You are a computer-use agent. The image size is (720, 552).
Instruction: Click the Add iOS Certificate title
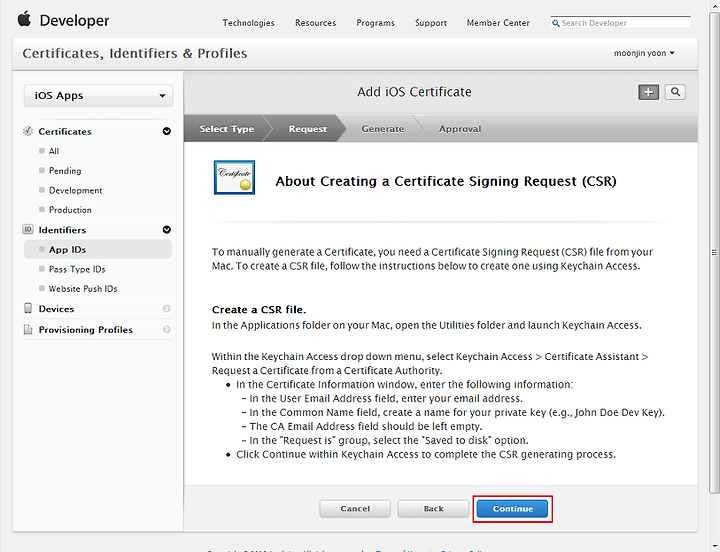[x=414, y=92]
